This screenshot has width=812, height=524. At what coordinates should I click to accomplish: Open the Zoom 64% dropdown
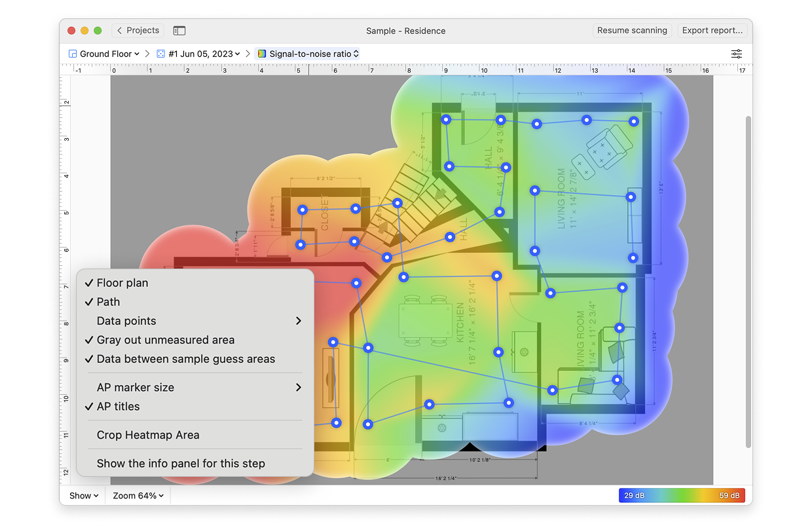click(138, 496)
